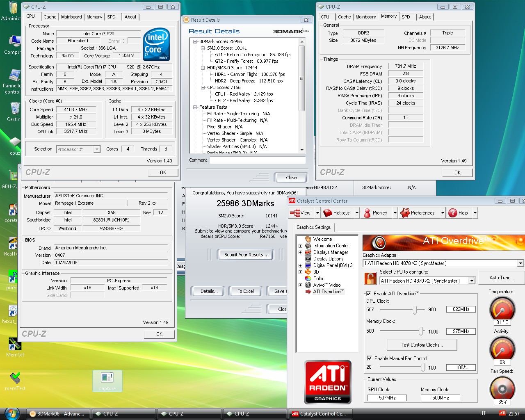Open the dropdown arrow beside Hotkeys

click(356, 213)
